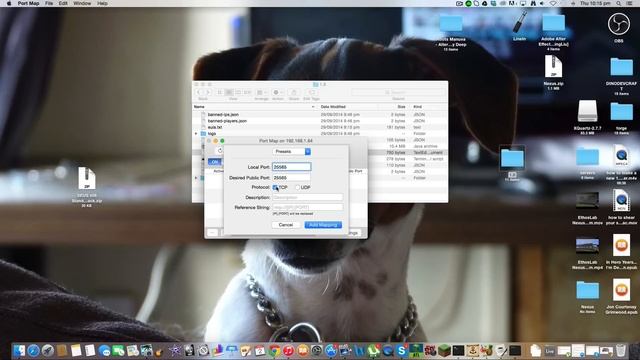
Task: Toggle the TCP protocol checkbox
Action: click(x=275, y=187)
